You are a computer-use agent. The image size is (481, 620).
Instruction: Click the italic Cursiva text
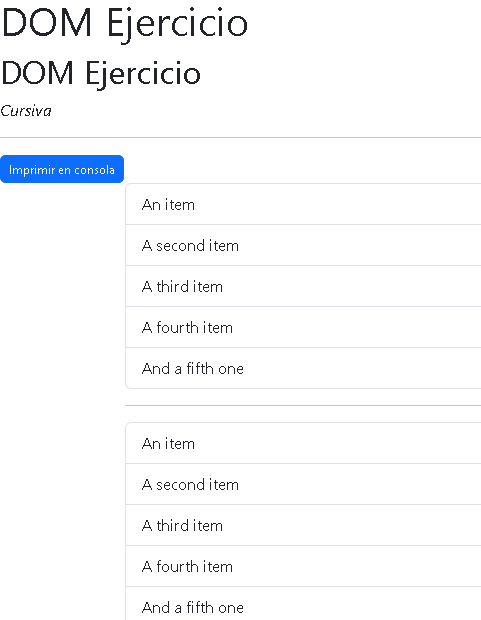pos(26,111)
